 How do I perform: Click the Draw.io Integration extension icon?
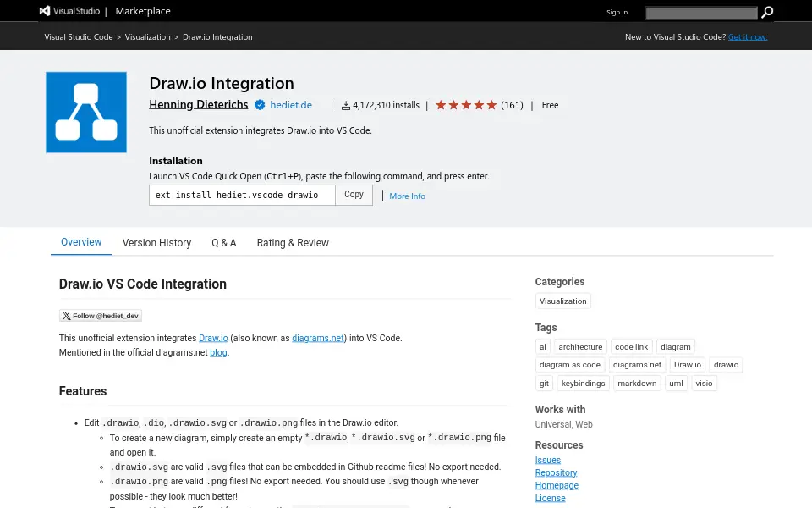(86, 113)
